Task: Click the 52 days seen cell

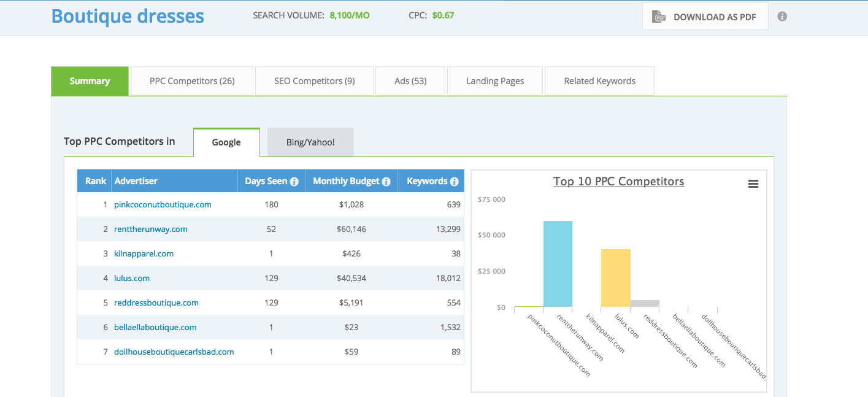Action: click(271, 229)
